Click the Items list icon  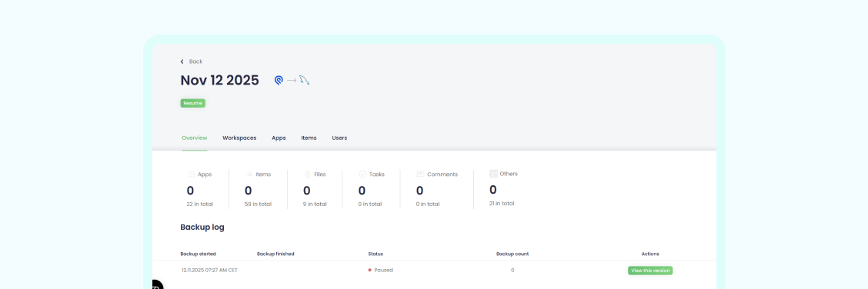click(249, 174)
